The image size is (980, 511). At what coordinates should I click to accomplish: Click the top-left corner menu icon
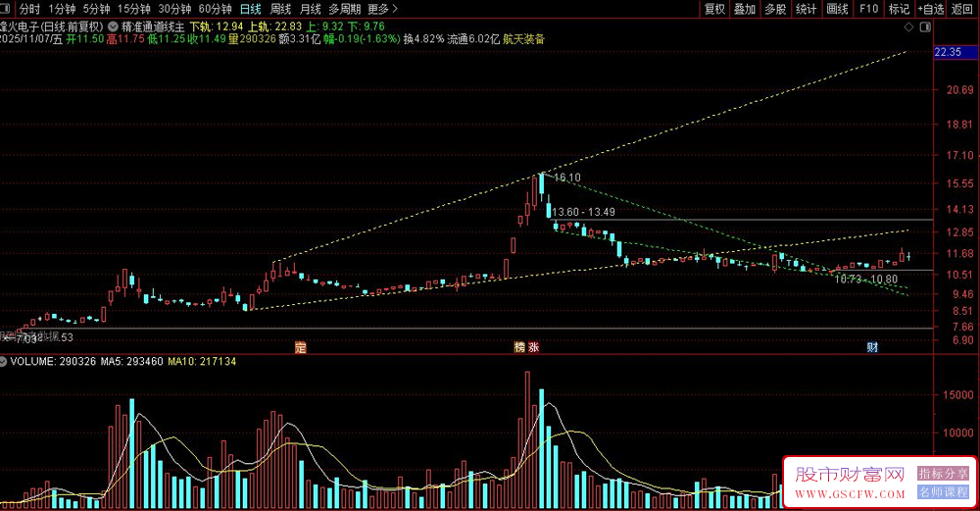coord(5,9)
